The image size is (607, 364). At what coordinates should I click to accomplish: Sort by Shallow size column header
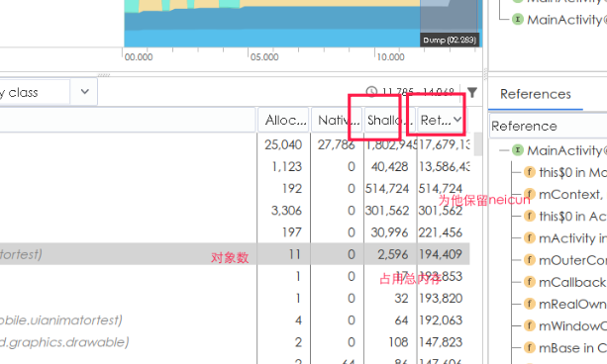tap(389, 120)
